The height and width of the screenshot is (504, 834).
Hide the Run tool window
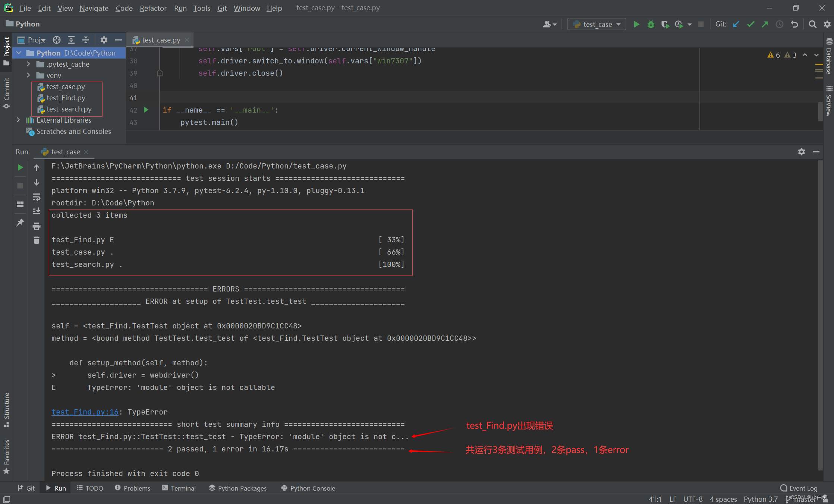point(816,152)
